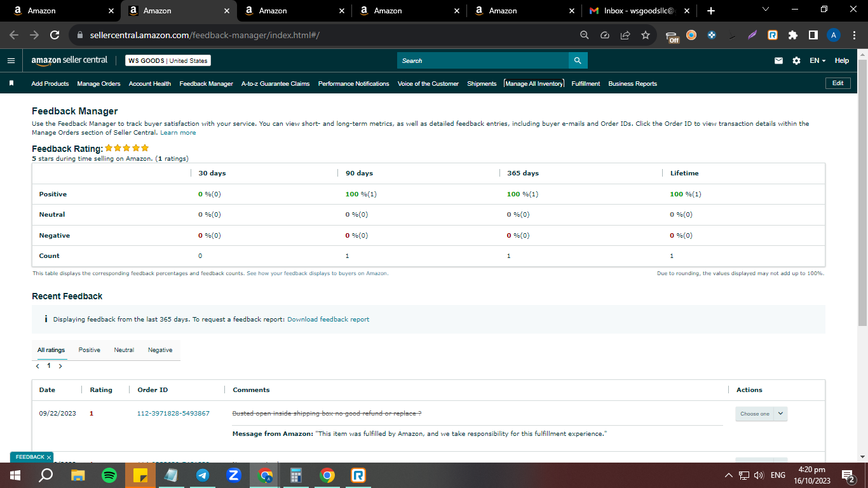Open Manage All Inventory menu item
Image resolution: width=868 pixels, height=488 pixels.
534,84
